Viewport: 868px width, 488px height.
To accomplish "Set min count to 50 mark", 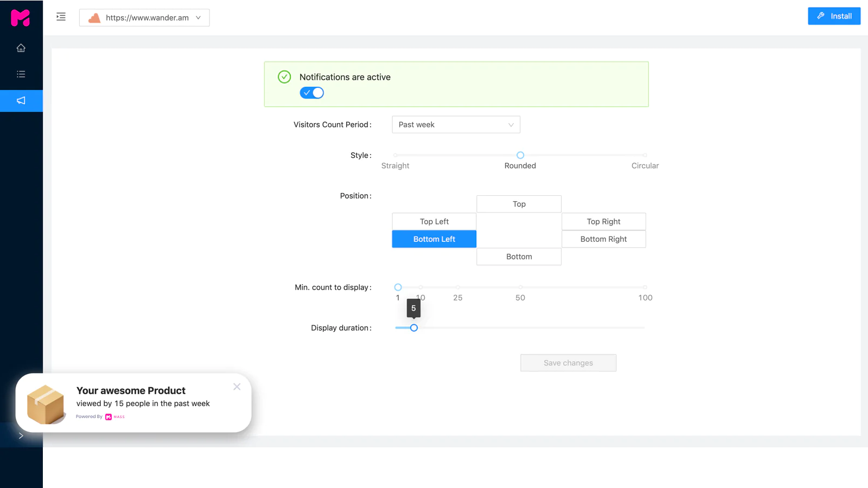I will 520,287.
